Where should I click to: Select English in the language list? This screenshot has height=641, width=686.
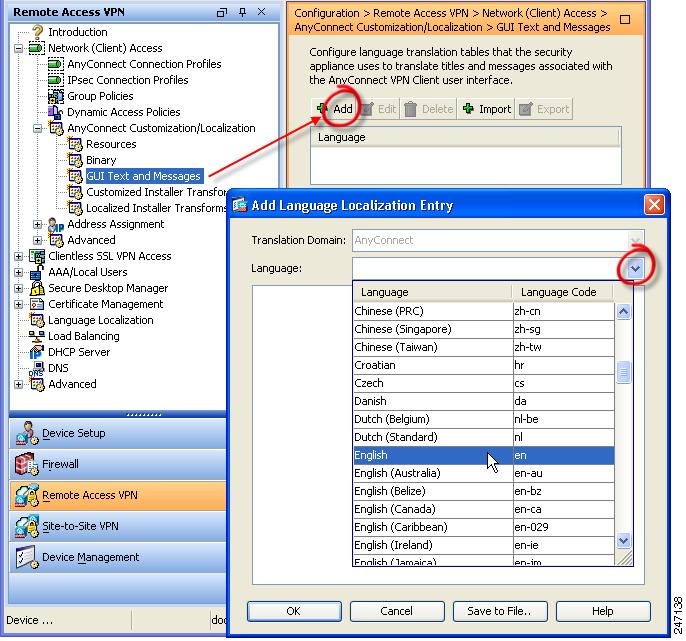click(x=483, y=455)
